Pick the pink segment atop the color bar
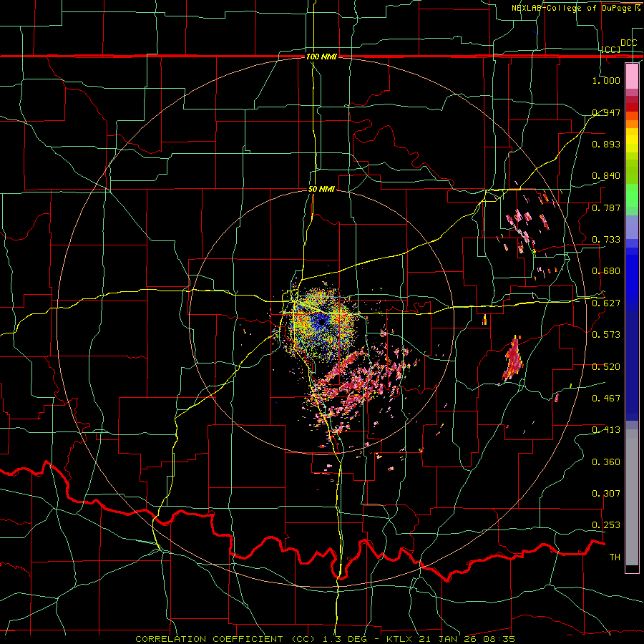Viewport: 644px width, 644px height. (632, 76)
